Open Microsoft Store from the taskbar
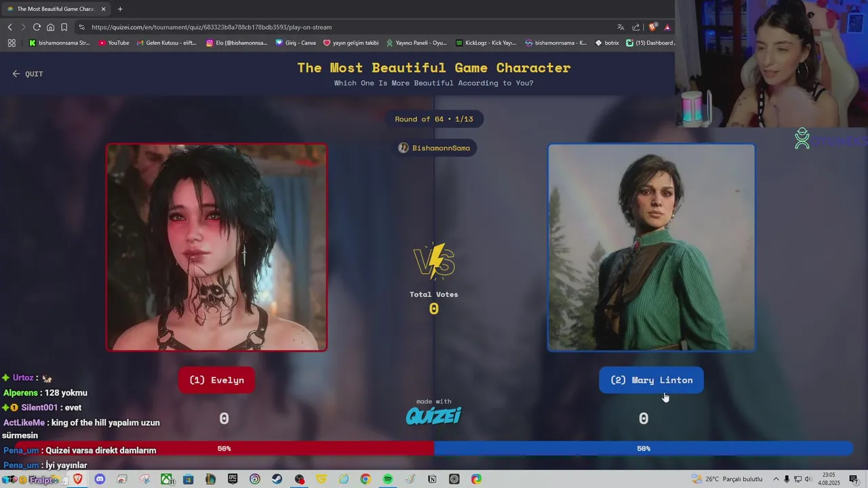This screenshot has height=488, width=868. click(x=188, y=479)
